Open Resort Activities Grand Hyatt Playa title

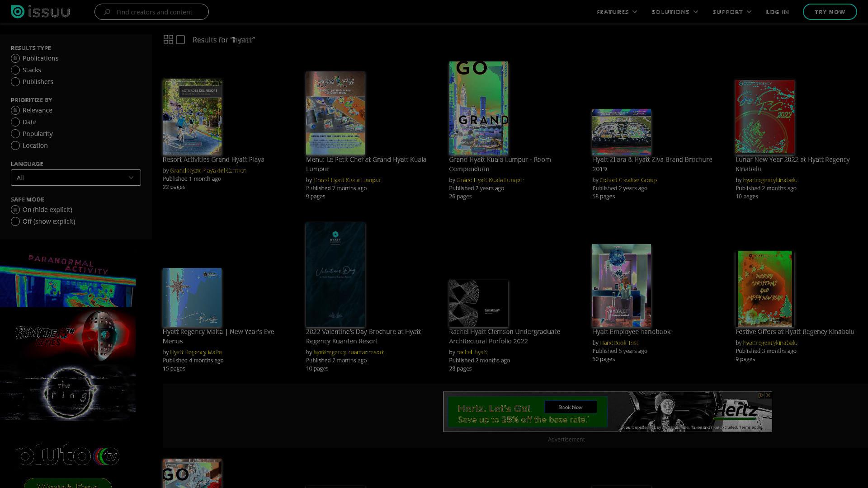point(213,160)
